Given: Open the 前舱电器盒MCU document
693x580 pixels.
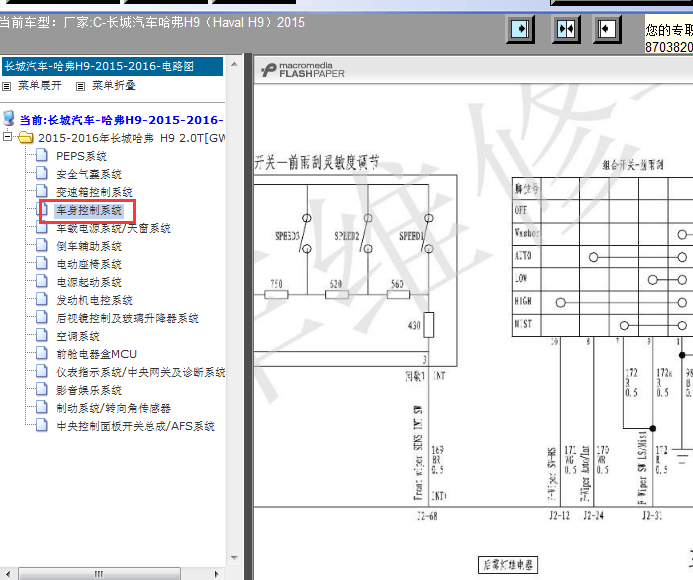Looking at the screenshot, I should click(x=96, y=355).
